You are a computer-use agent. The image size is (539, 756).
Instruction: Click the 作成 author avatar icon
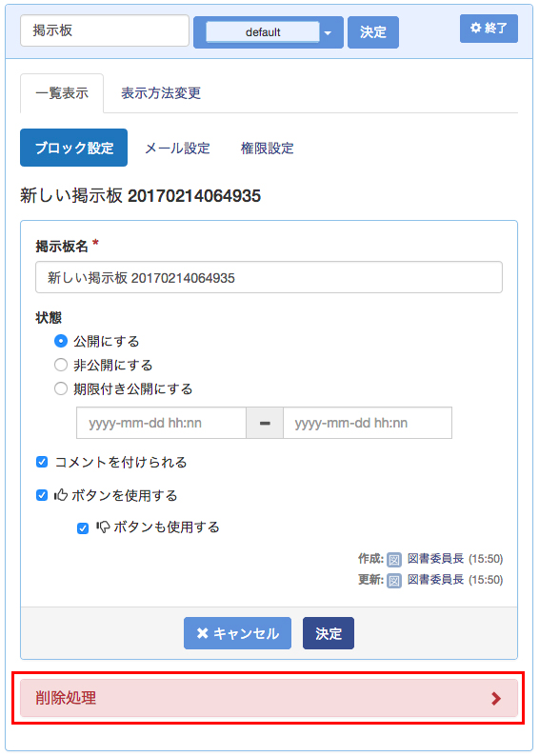(x=394, y=559)
